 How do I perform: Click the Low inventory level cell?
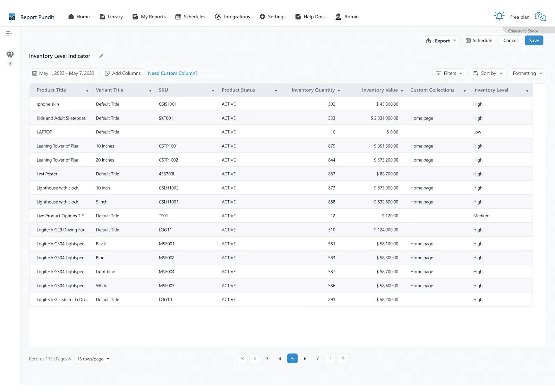tap(477, 132)
